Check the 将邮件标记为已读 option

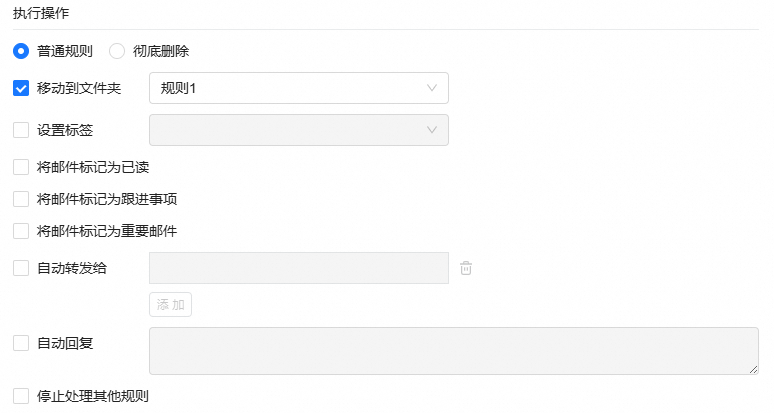(x=21, y=167)
